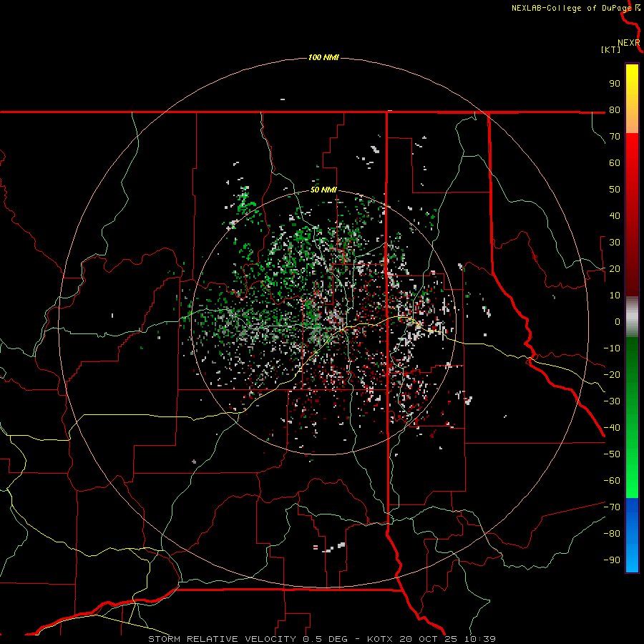Click the [KT] units label above color scale

coord(610,49)
